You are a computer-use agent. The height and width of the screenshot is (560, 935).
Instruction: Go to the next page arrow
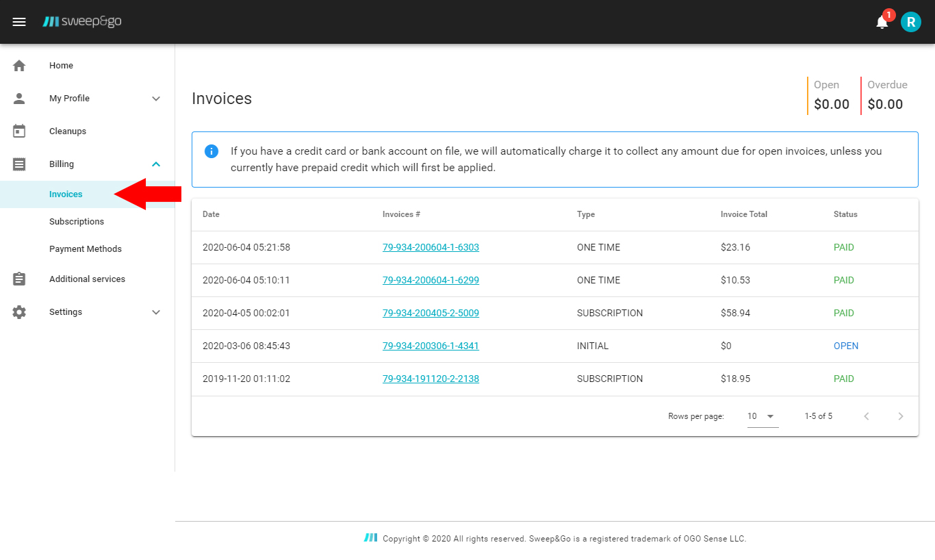coord(901,416)
